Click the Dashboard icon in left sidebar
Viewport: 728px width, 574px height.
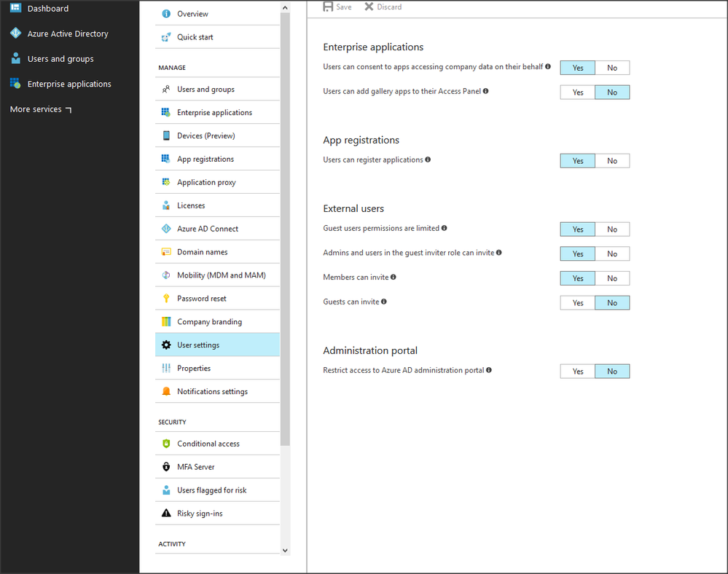click(x=16, y=8)
